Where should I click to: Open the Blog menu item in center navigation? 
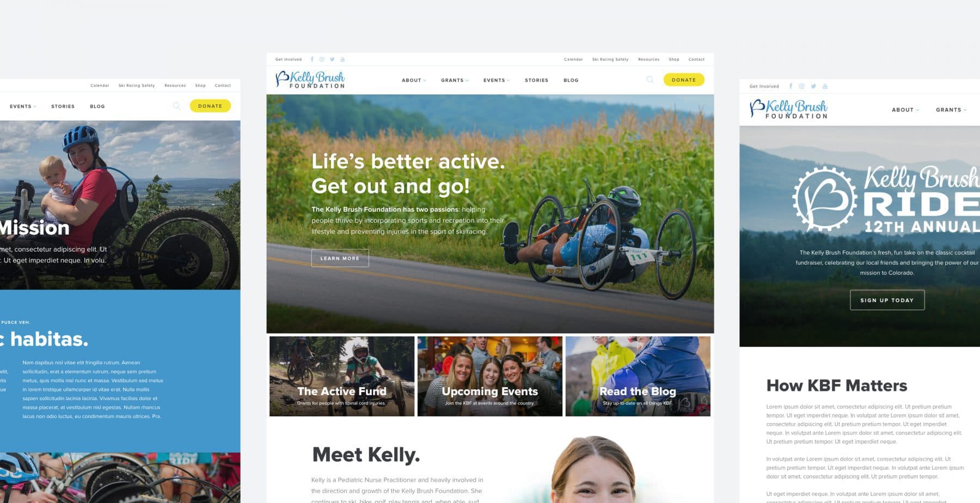571,80
